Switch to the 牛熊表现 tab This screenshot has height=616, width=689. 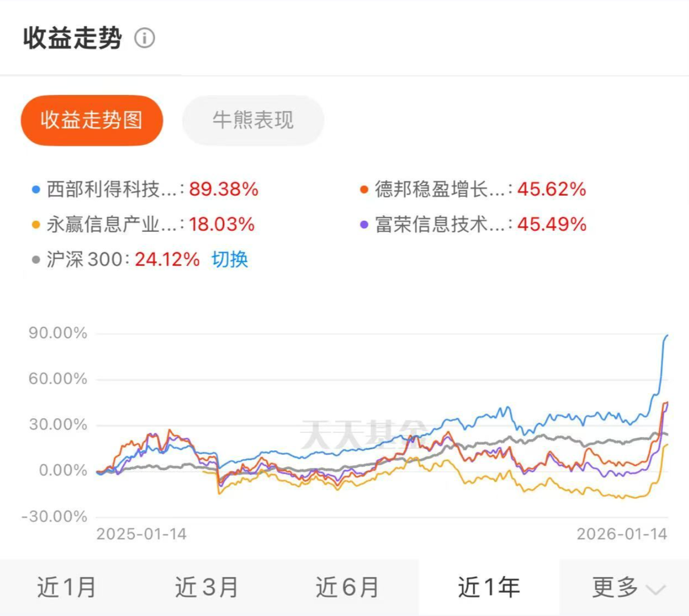[x=253, y=120]
